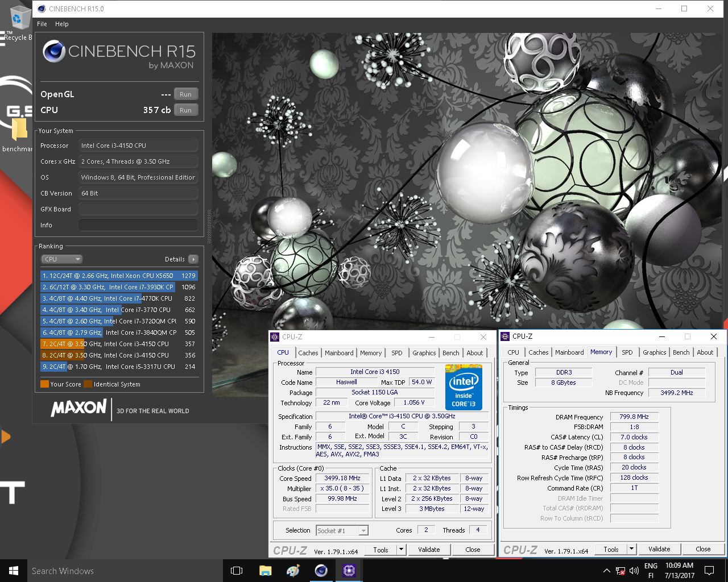Switch to CPU tab in right CPU-Z

click(x=514, y=352)
